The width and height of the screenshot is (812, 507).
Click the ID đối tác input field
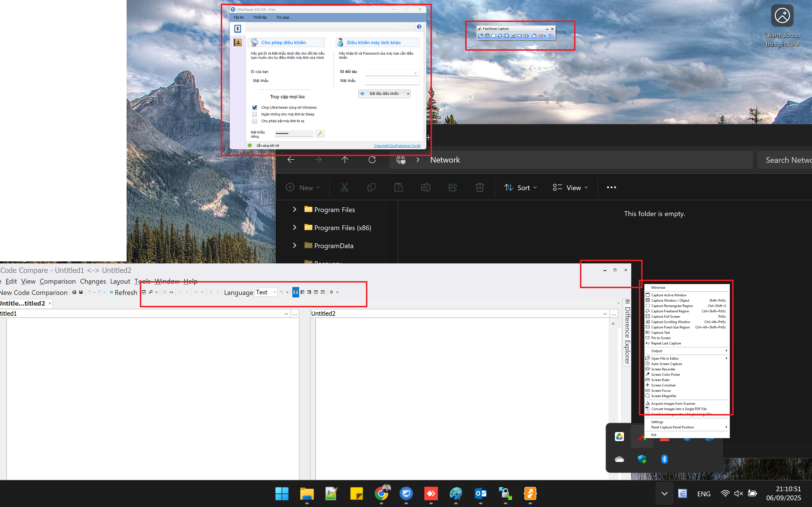[392, 73]
